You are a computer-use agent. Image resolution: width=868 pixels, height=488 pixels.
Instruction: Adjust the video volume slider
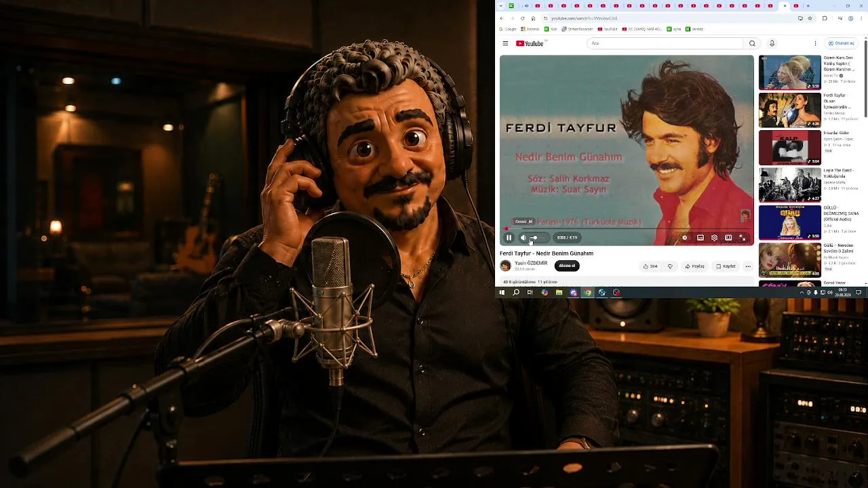[x=537, y=238]
